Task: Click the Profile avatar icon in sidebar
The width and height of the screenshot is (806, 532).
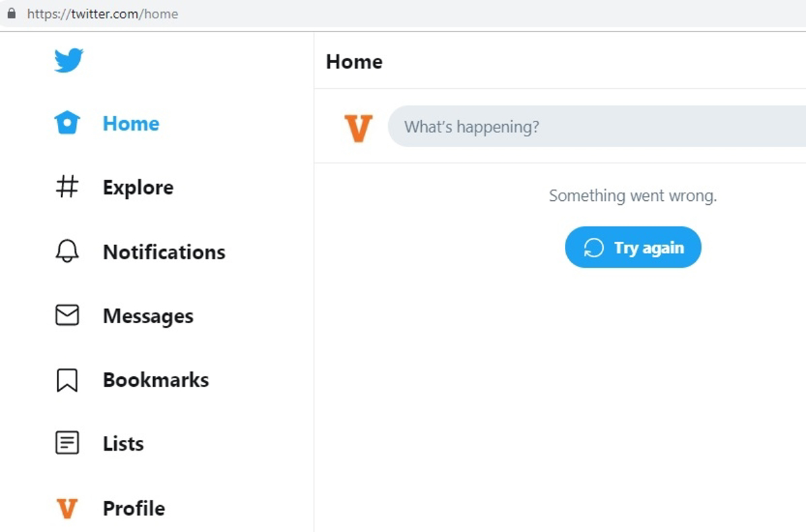Action: click(67, 508)
